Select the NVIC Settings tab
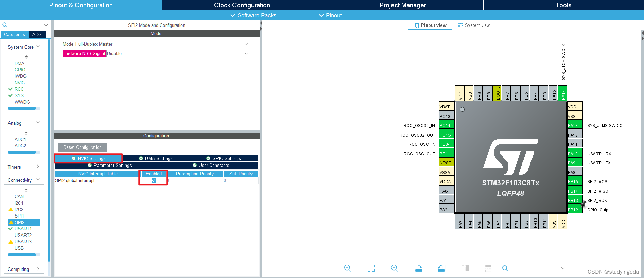The width and height of the screenshot is (644, 278). point(88,158)
